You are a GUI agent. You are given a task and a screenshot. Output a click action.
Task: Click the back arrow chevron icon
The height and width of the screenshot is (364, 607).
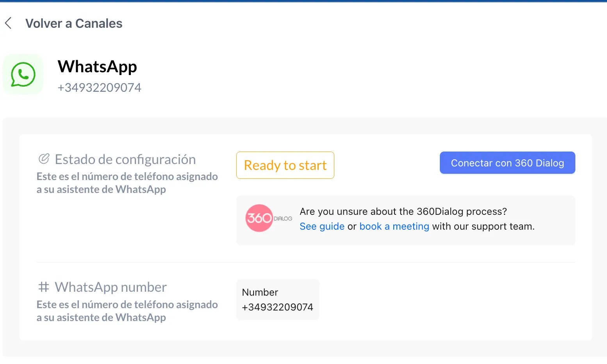[8, 23]
